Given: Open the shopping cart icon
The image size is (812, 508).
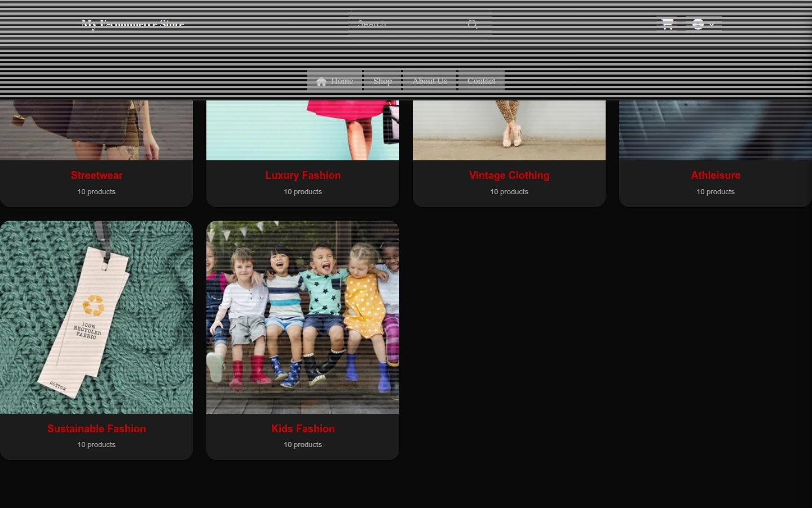Looking at the screenshot, I should click(x=668, y=24).
